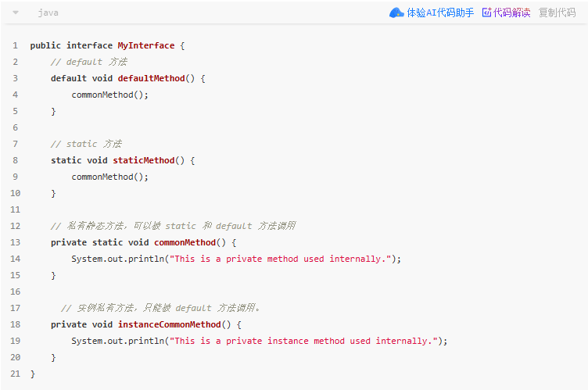588x390 pixels.
Task: Click the // static 方法 comment
Action: pyautogui.click(x=86, y=144)
